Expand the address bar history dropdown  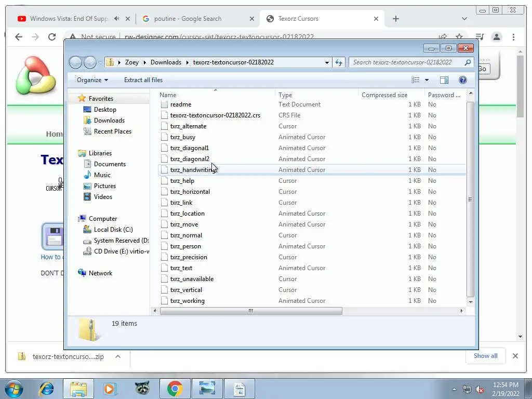click(327, 62)
